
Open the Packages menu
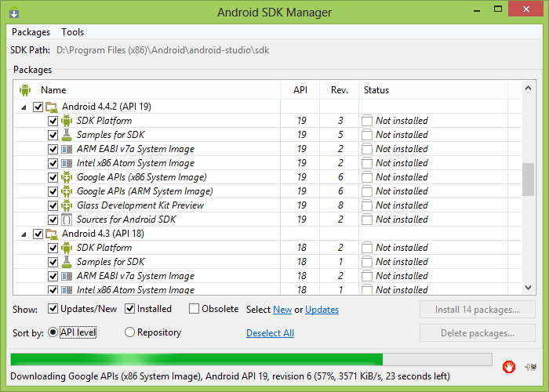(x=31, y=32)
